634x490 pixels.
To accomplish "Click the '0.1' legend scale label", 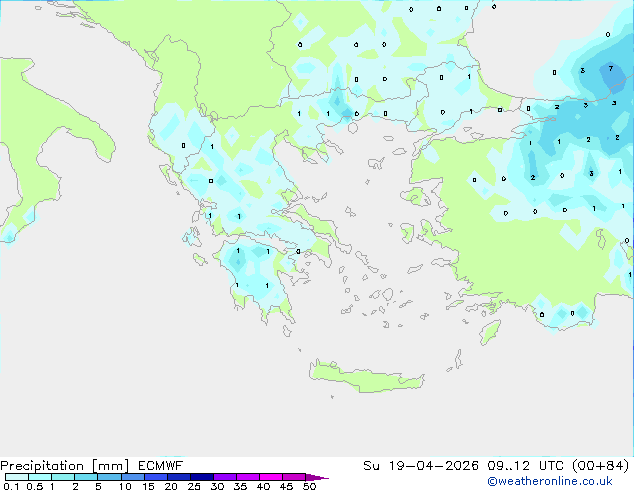I will (11, 486).
